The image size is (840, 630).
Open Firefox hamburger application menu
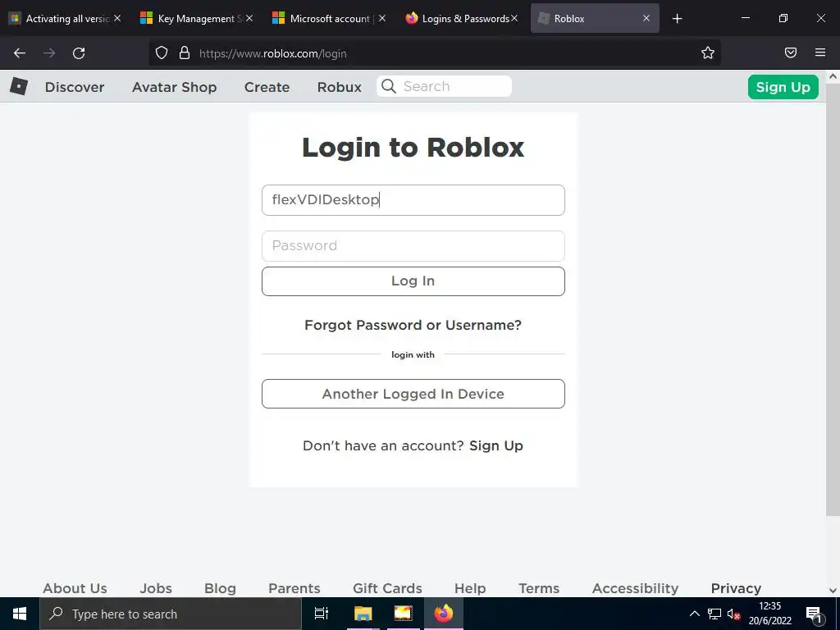pyautogui.click(x=820, y=52)
